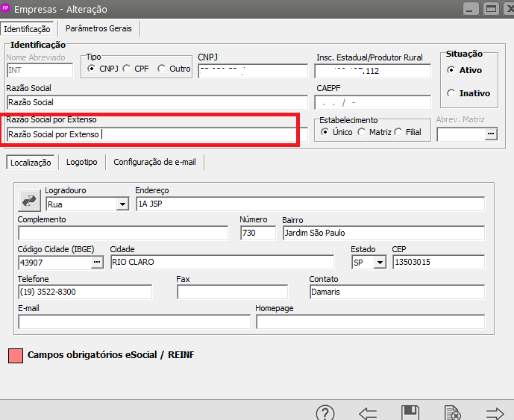The height and width of the screenshot is (420, 514).
Task: Expand the Logradouro dropdown
Action: [122, 204]
